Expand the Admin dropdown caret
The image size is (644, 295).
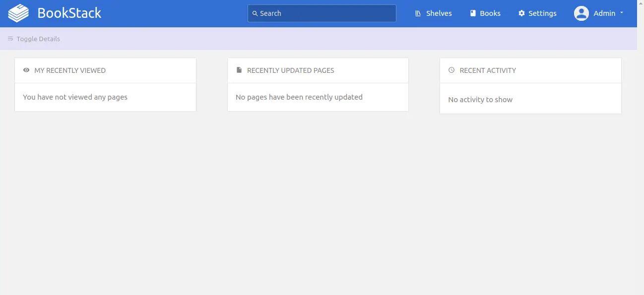click(x=622, y=13)
